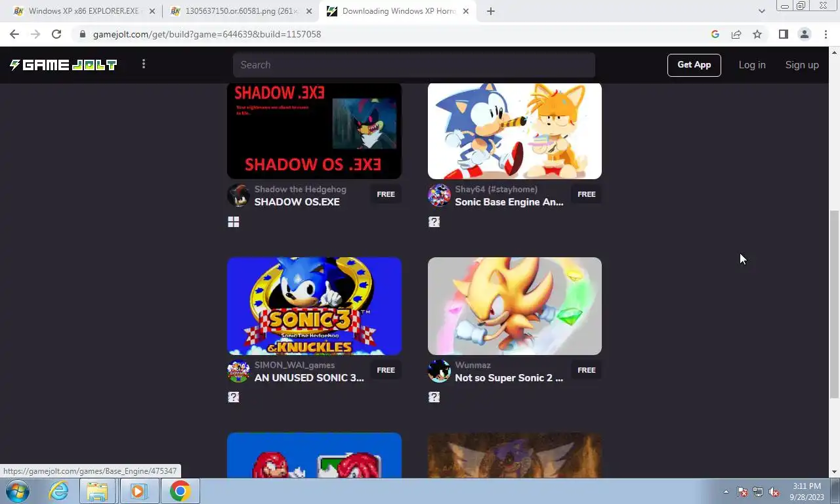Viewport: 840px width, 504px height.
Task: Click SIMON_WAI_games developer avatar
Action: pyautogui.click(x=238, y=371)
